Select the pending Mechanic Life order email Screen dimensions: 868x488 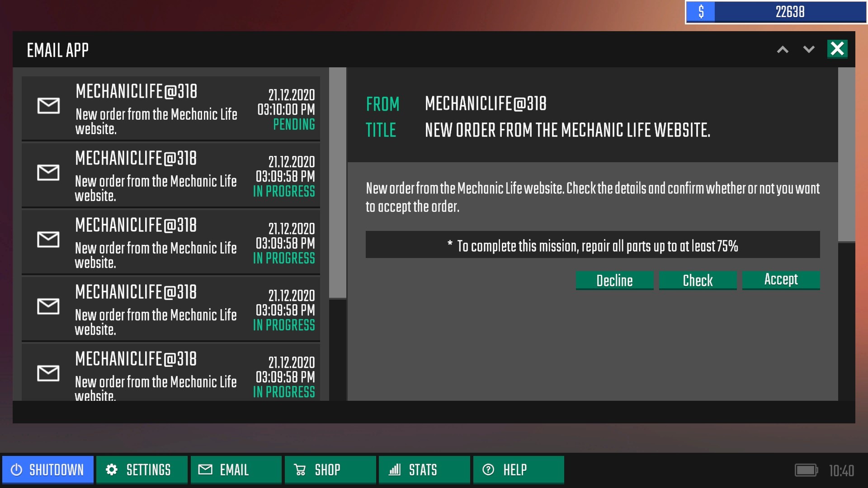[x=170, y=108]
